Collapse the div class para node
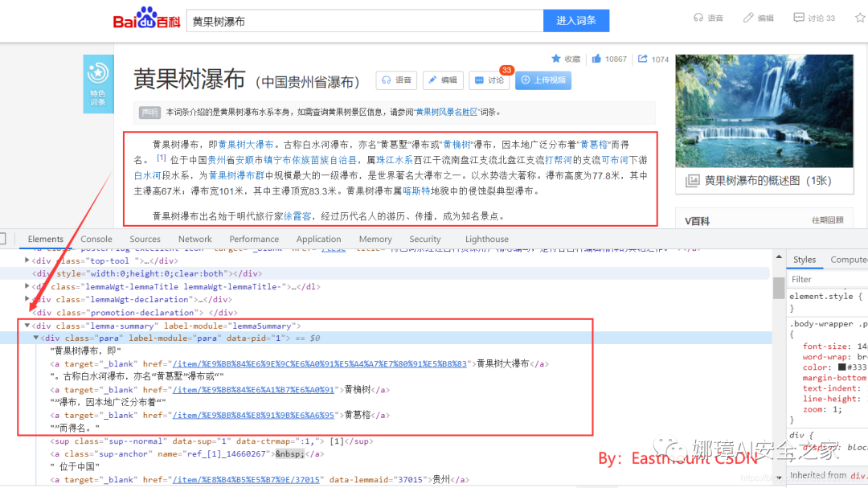 [36, 338]
